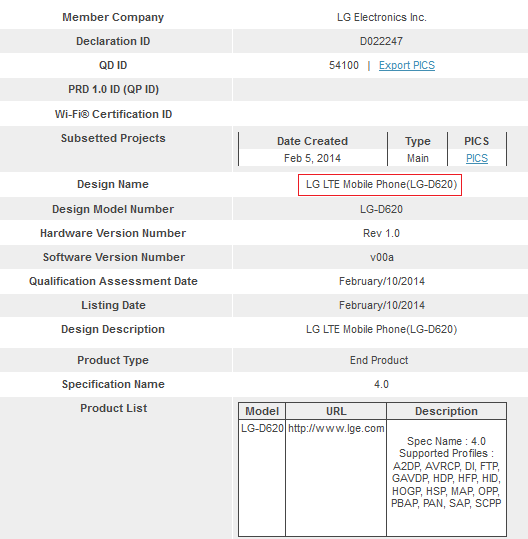Click the Spec Name : 4.0 line
Screen dimensions: 528x539
coord(446,441)
